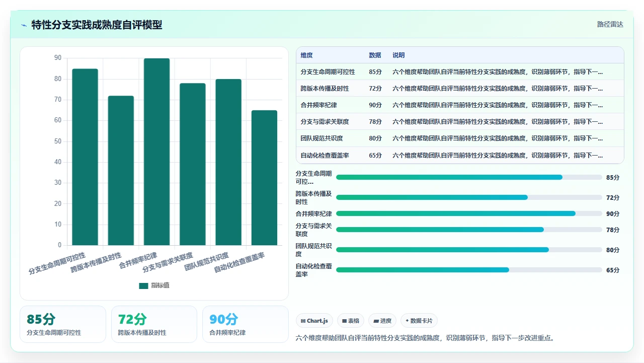
Task: Click the 分支生命周期可控性 progress bar
Action: pyautogui.click(x=469, y=177)
